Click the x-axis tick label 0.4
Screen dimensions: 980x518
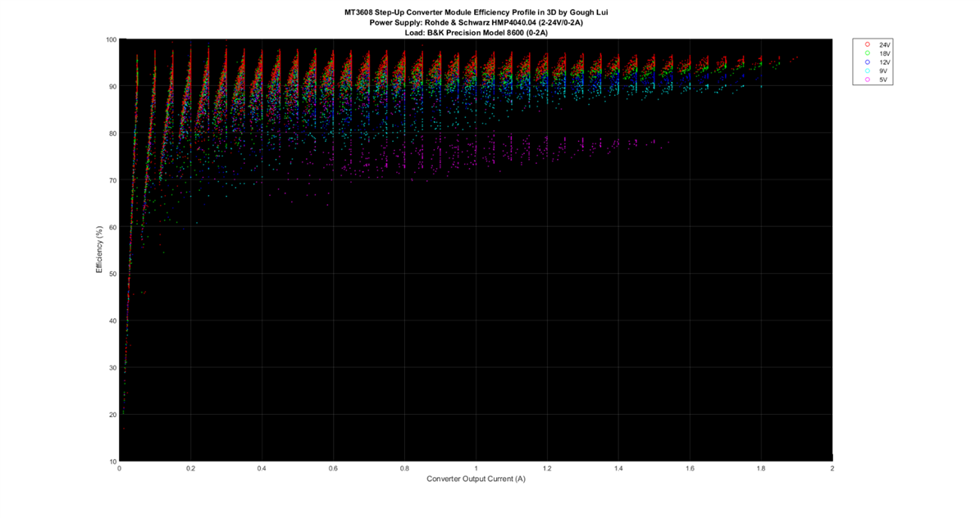click(x=262, y=468)
